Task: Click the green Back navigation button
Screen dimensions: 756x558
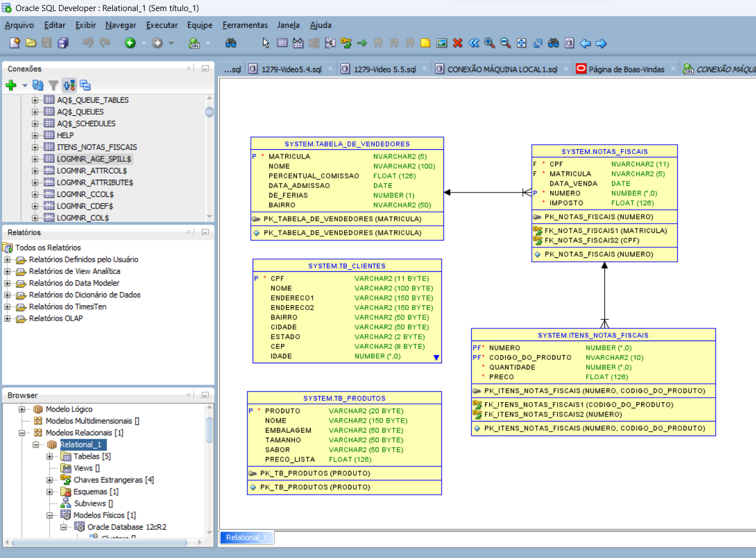Action: [130, 43]
